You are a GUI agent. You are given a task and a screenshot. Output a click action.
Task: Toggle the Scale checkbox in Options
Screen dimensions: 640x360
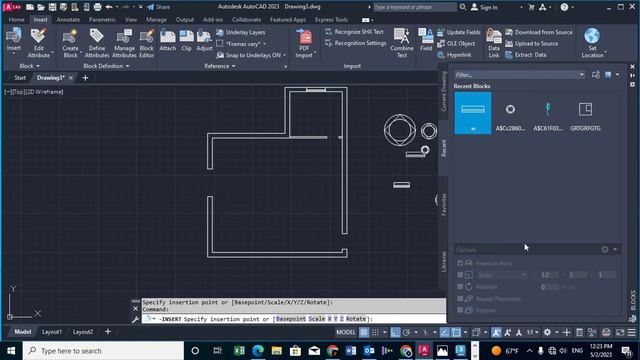pos(460,275)
